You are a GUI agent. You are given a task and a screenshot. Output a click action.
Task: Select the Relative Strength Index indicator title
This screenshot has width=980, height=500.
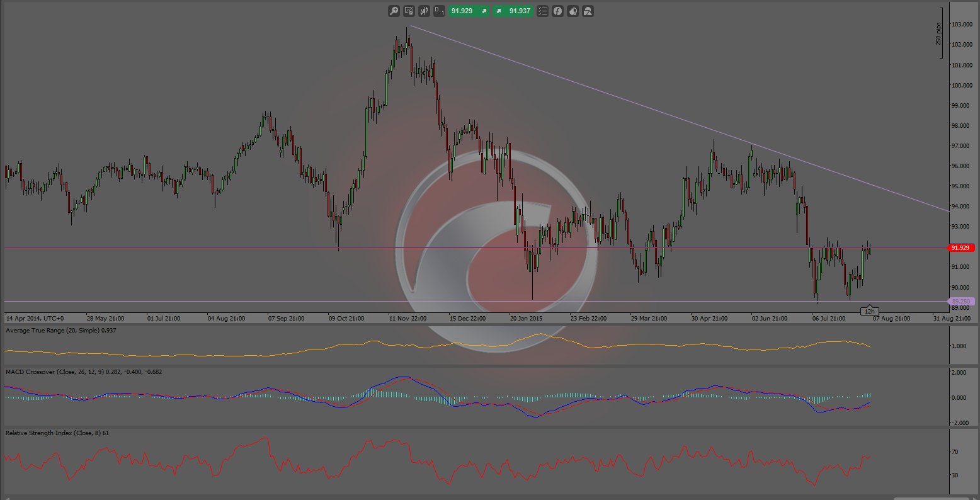coord(57,433)
